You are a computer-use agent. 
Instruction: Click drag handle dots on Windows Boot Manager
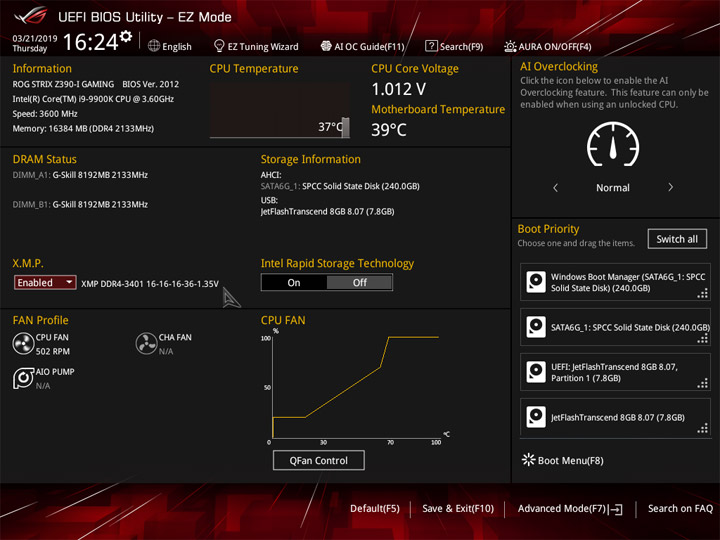pyautogui.click(x=703, y=293)
